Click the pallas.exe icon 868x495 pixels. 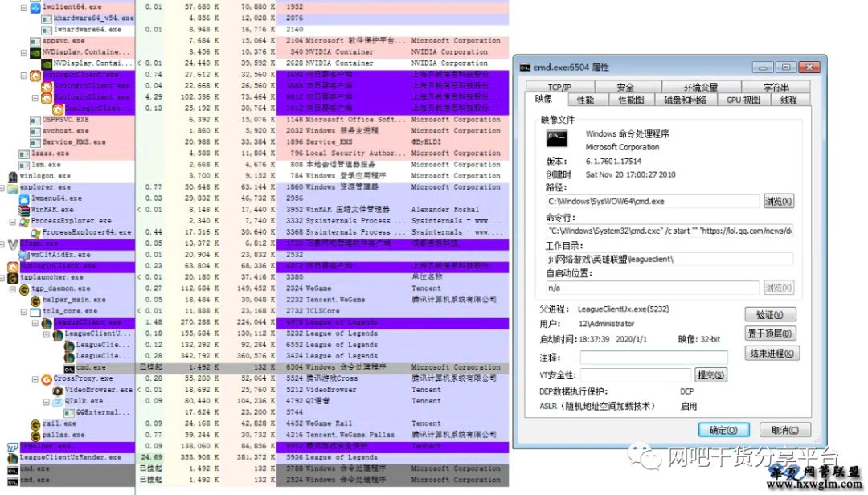pos(35,436)
